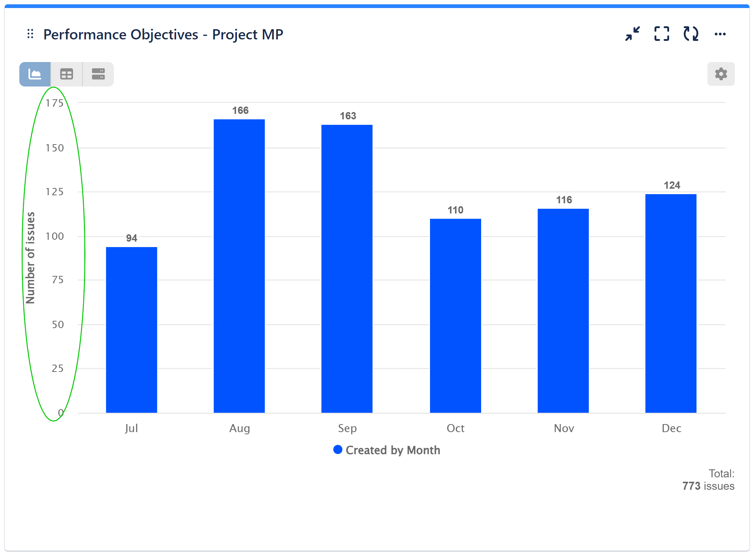756x554 pixels.
Task: Grab the gadget drag handle
Action: click(30, 34)
